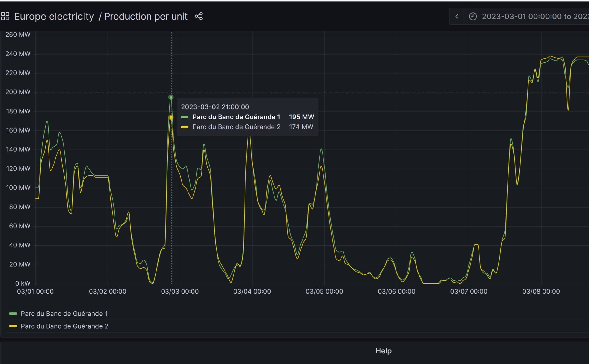Shift time range back with left chevron

point(457,16)
